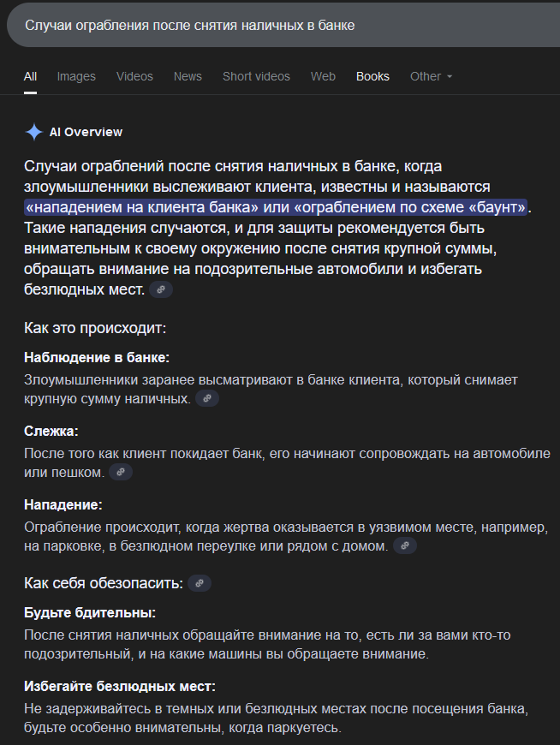Select the Books tab

coord(372,76)
